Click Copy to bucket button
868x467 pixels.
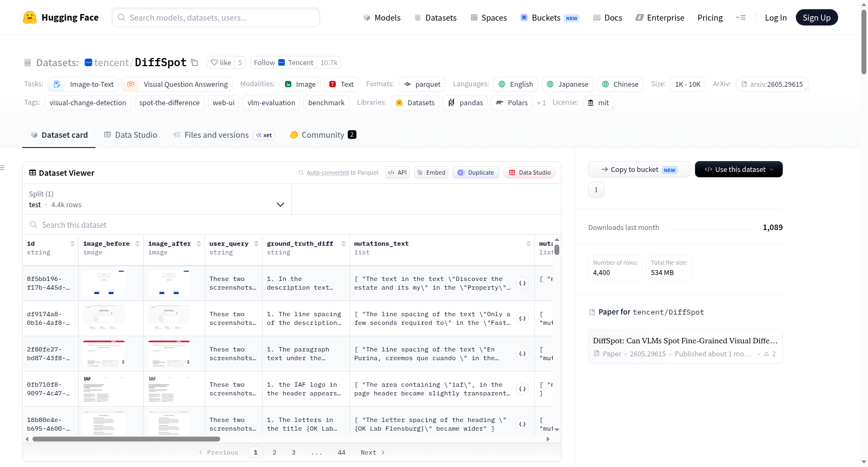639,169
